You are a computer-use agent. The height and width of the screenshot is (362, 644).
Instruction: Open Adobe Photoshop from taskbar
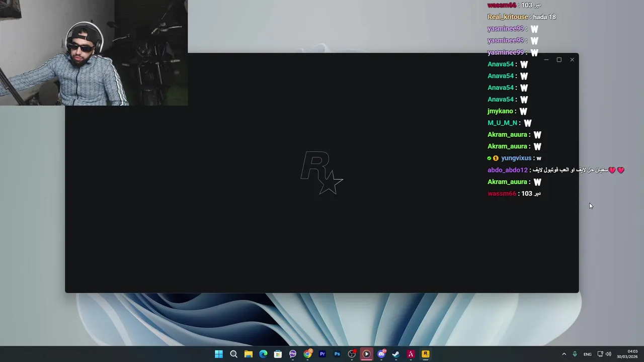tap(337, 354)
